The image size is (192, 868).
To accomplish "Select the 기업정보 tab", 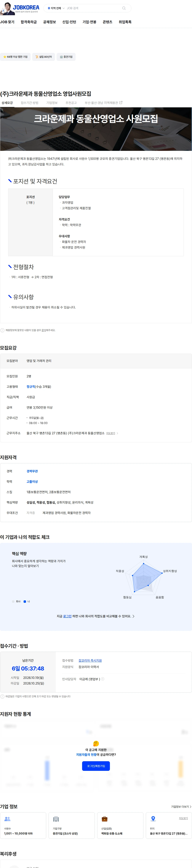I will pos(52,103).
